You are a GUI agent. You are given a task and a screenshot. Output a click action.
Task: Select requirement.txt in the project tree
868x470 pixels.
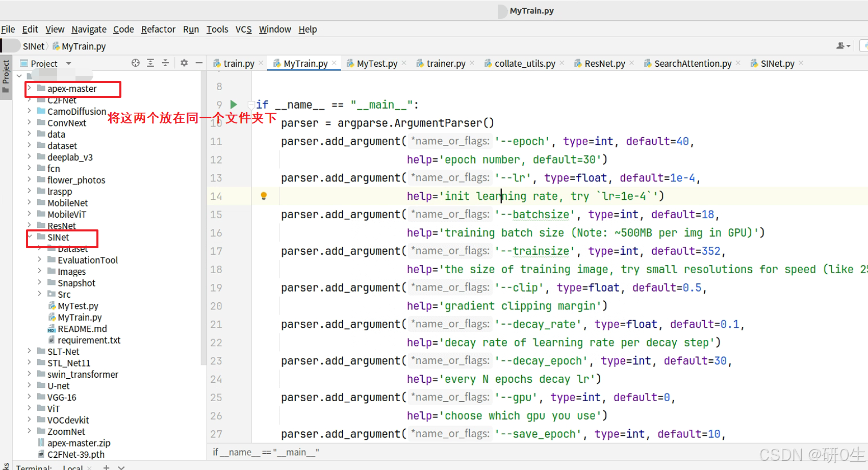89,340
